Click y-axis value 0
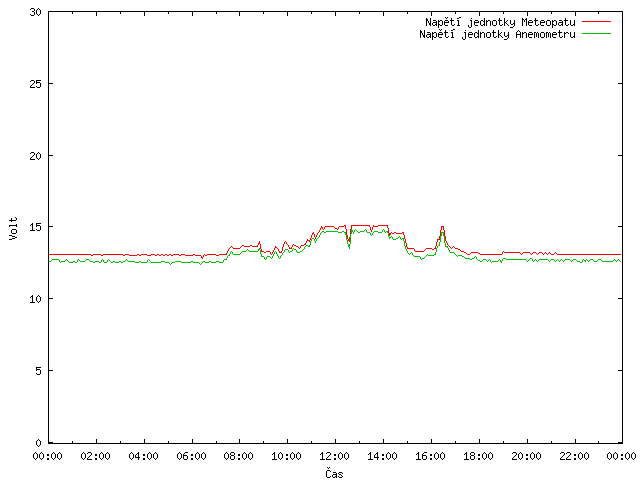Viewport: 640px width, 480px height. (x=38, y=443)
